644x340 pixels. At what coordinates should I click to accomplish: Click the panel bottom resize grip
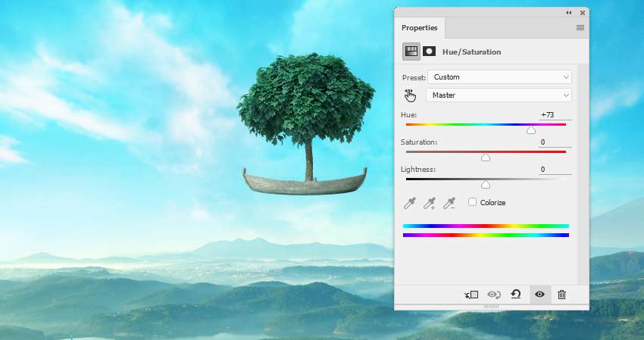491,307
